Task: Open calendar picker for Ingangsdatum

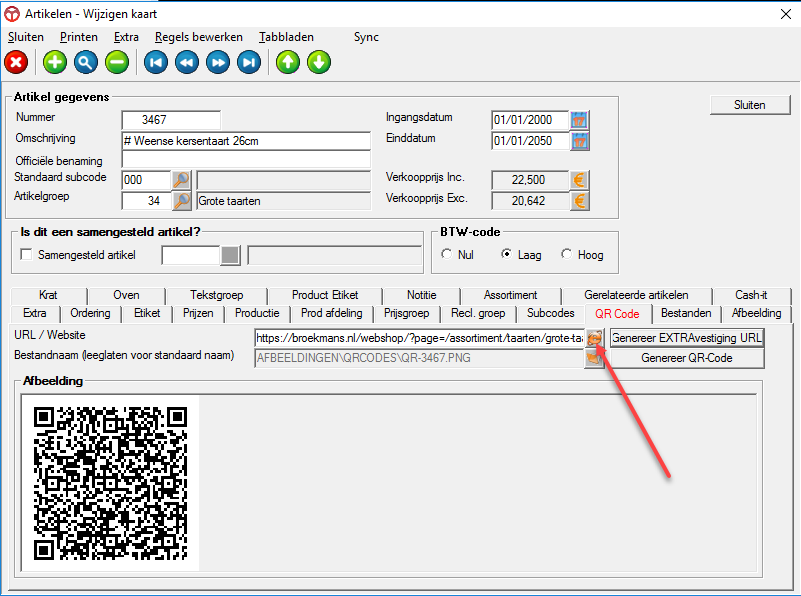Action: [579, 121]
